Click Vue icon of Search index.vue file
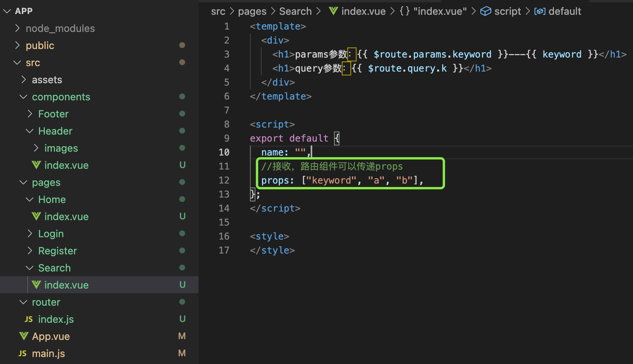Screen dimensions: 633x364 36,285
